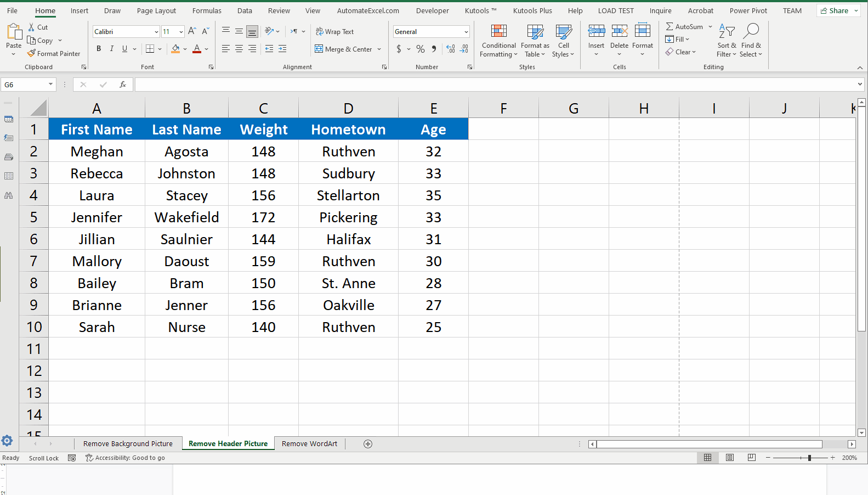Toggle Bold formatting
Viewport: 868px width, 495px height.
99,49
